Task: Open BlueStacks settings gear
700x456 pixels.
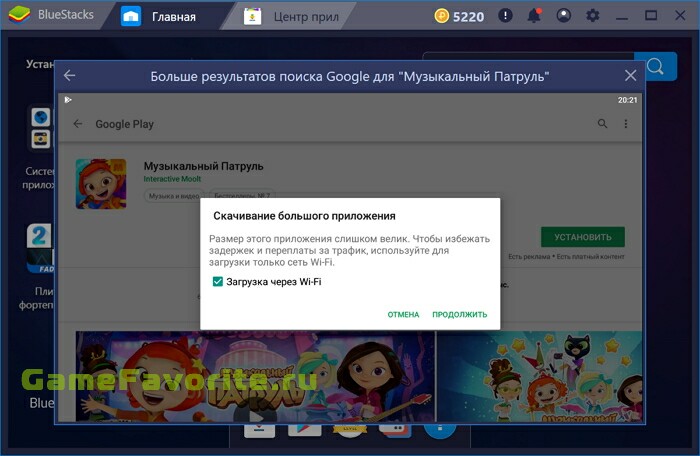Action: pos(592,16)
